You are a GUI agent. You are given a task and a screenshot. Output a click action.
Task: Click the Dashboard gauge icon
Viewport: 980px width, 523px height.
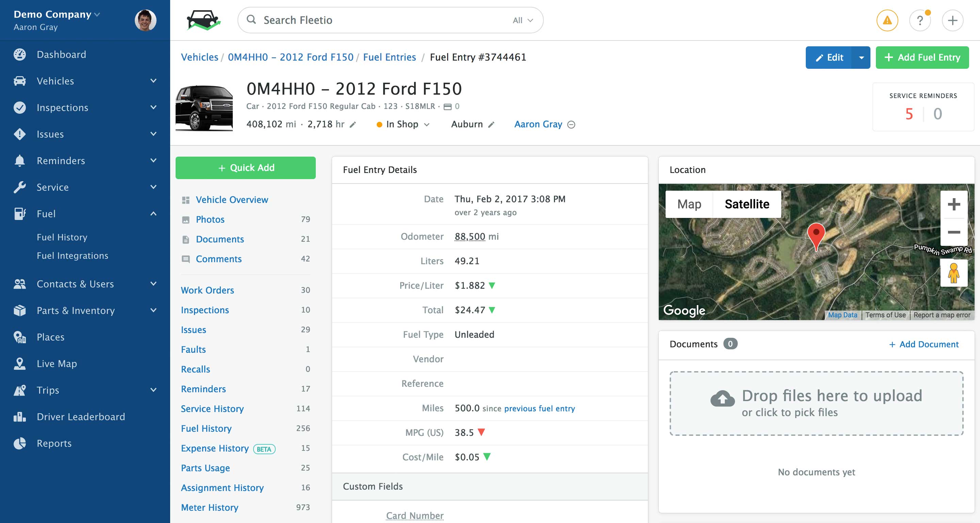(x=20, y=54)
